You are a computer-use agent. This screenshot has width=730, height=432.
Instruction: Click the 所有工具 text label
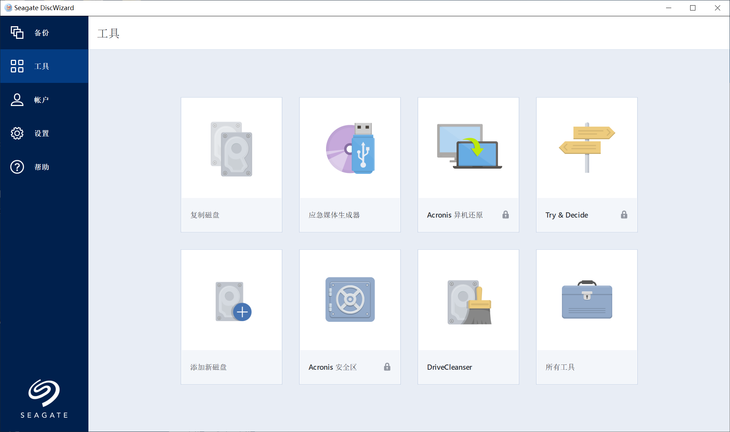(x=560, y=367)
